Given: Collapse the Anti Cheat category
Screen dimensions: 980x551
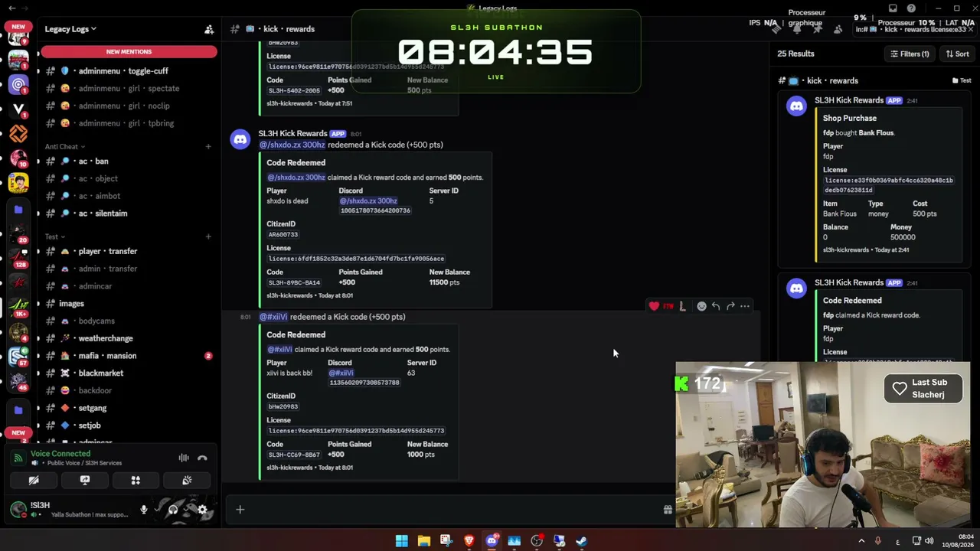Looking at the screenshot, I should (x=64, y=146).
